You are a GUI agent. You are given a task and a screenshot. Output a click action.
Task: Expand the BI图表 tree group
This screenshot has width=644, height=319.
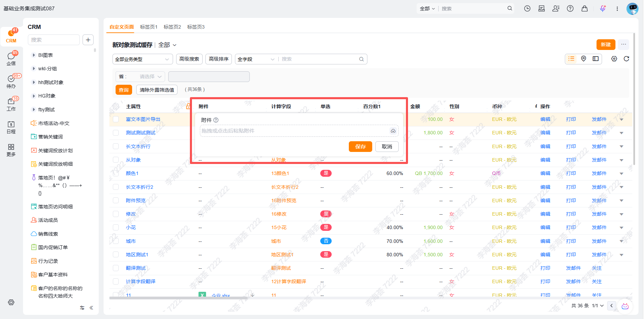(34, 55)
